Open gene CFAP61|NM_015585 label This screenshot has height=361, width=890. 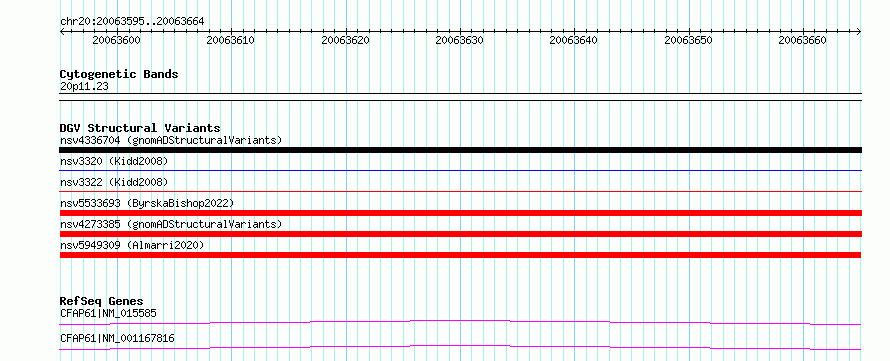108,313
